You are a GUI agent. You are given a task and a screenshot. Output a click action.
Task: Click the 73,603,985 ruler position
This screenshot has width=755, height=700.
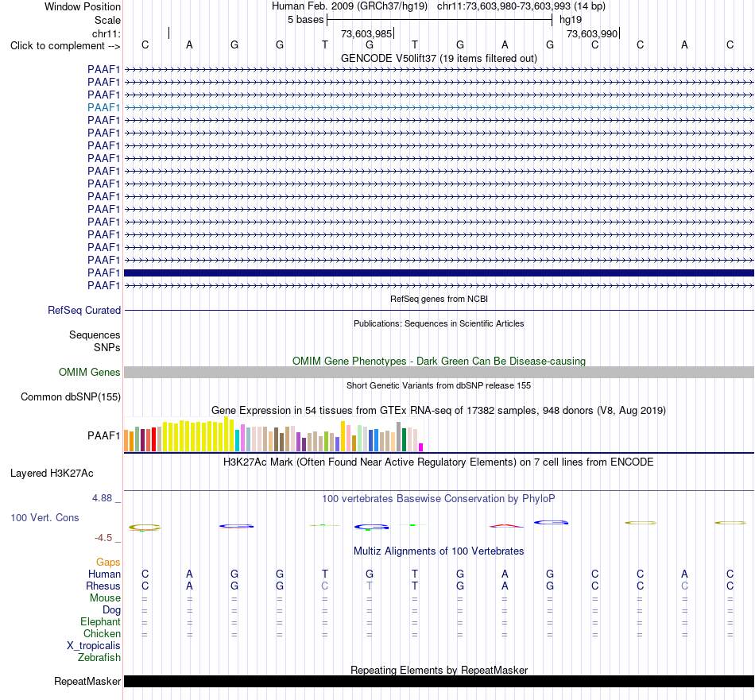[366, 33]
